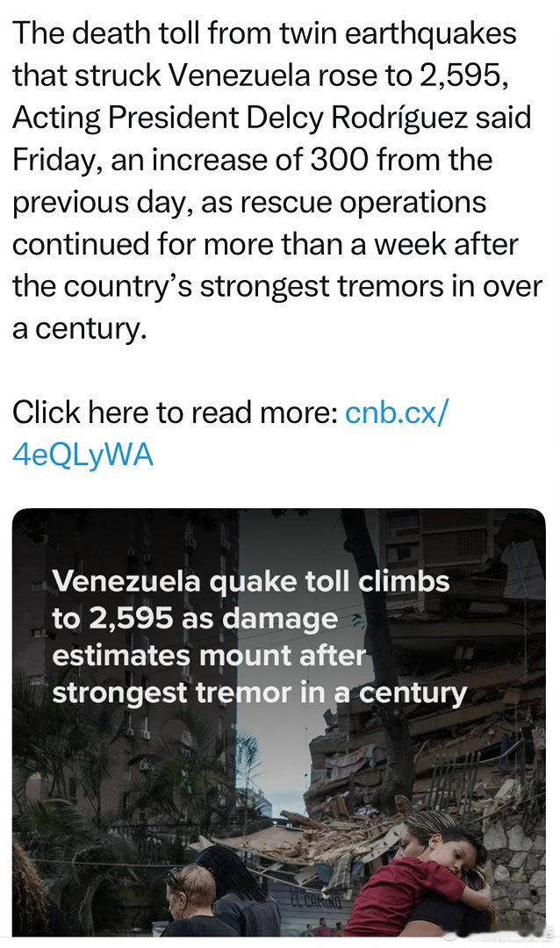Click 'the country's strongest tremors in over' line

(277, 286)
